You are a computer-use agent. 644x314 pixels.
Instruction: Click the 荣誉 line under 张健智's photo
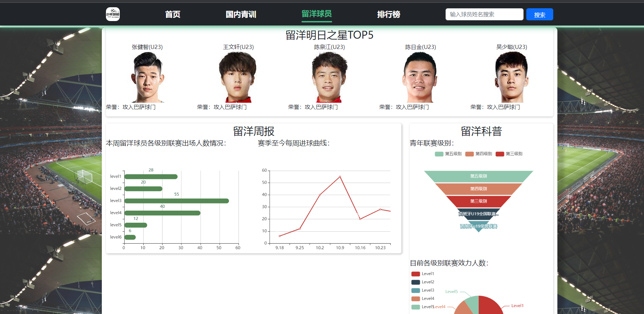[131, 107]
